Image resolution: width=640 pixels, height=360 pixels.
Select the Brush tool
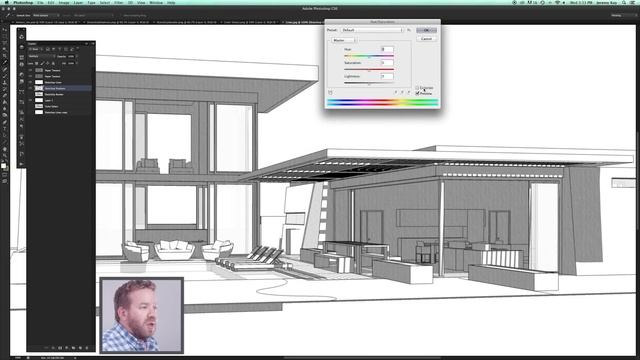[x=5, y=76]
